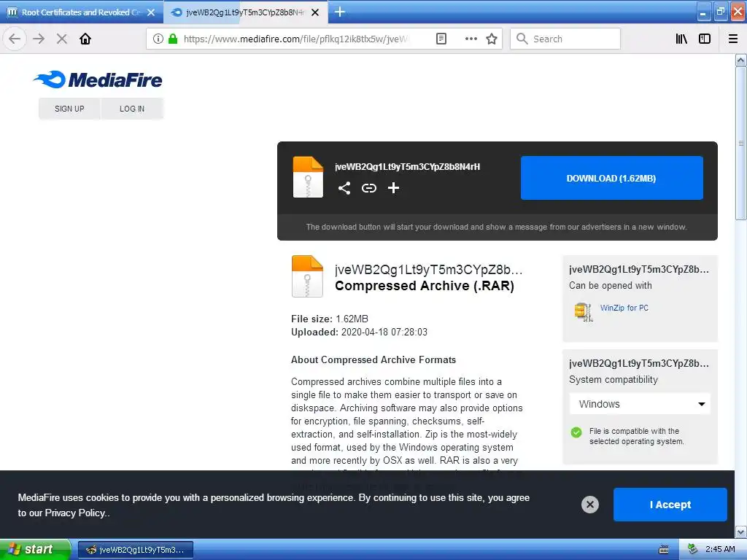
Task: Click the plus icon to save file
Action: coord(393,188)
